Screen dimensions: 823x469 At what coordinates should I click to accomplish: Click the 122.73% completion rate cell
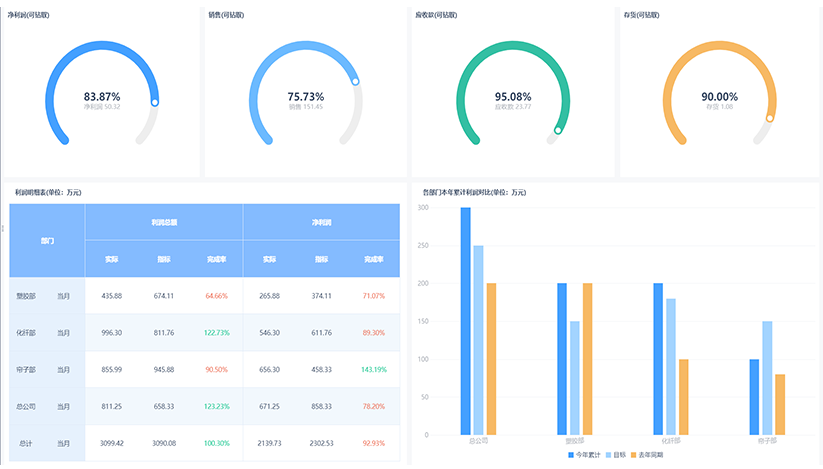[x=216, y=333]
